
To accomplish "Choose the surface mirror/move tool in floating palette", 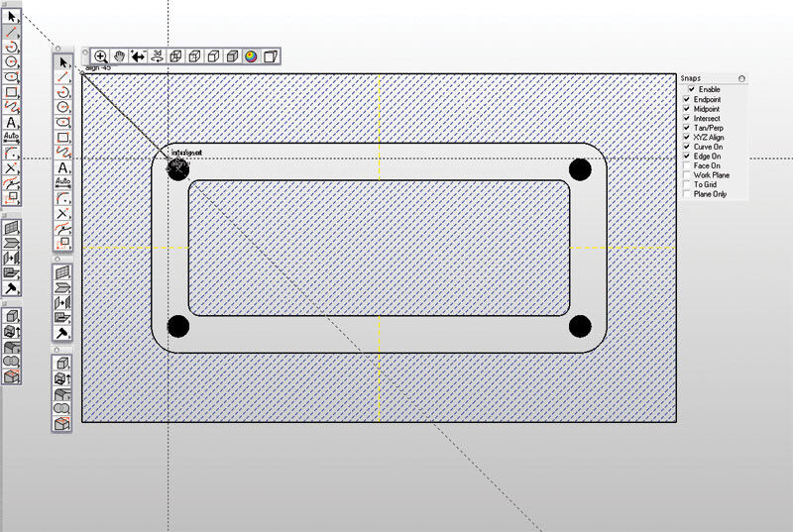I will 62,303.
